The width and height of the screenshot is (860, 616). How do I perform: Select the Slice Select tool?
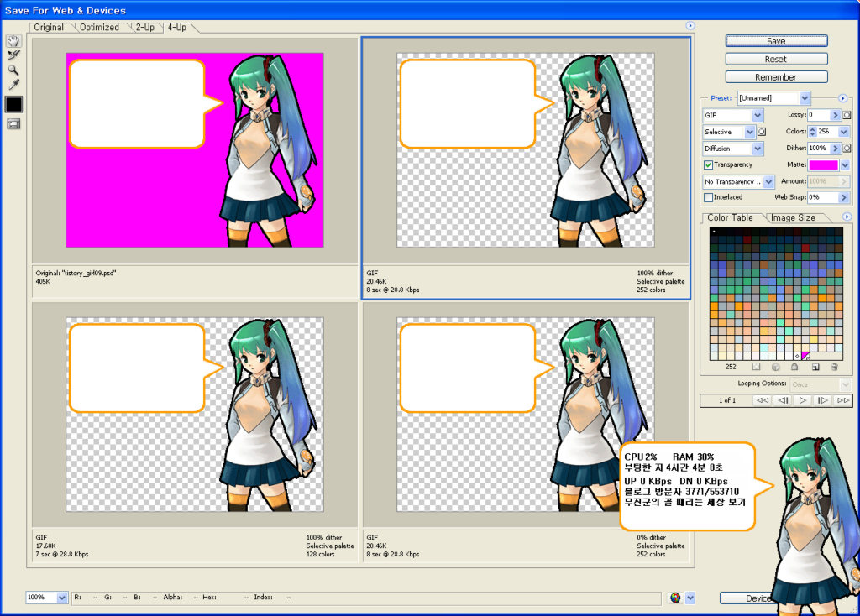click(x=13, y=55)
